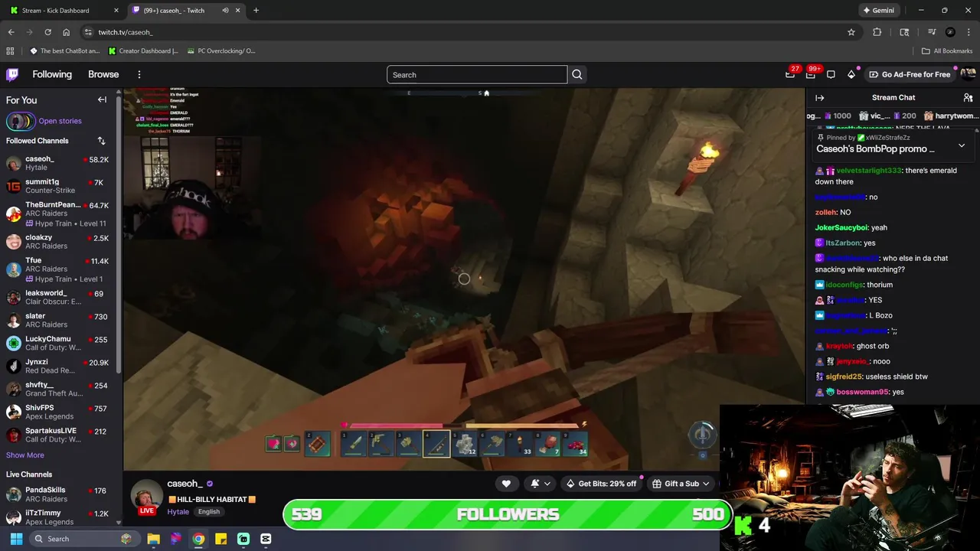The image size is (980, 551).
Task: Open Chrome three-dot menu
Action: 969,32
